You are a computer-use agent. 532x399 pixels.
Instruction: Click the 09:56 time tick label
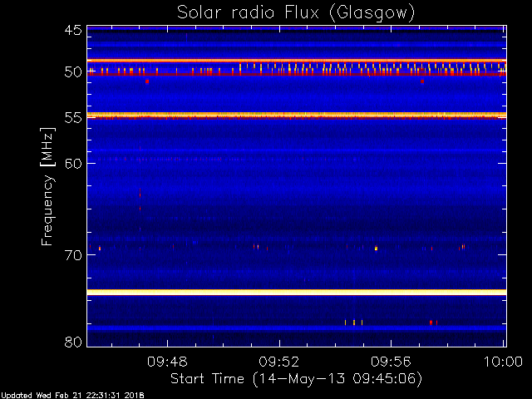point(391,362)
